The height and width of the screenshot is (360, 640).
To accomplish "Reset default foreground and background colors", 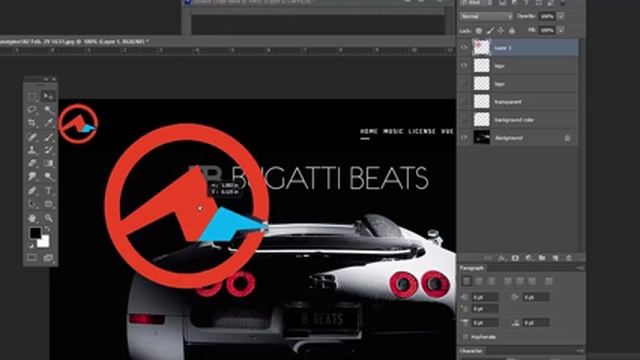I will [x=31, y=245].
